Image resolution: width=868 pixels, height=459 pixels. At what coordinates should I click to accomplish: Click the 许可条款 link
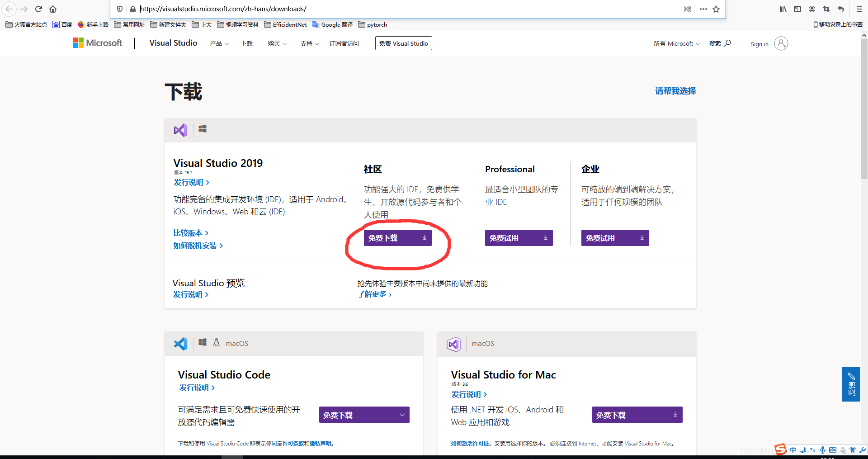coord(293,444)
